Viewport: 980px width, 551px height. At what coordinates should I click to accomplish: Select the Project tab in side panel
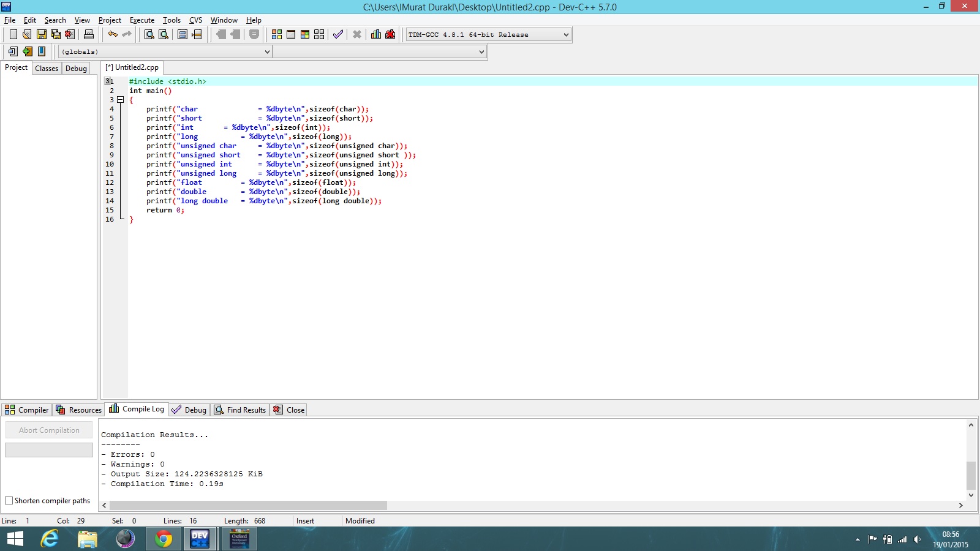[x=16, y=67]
